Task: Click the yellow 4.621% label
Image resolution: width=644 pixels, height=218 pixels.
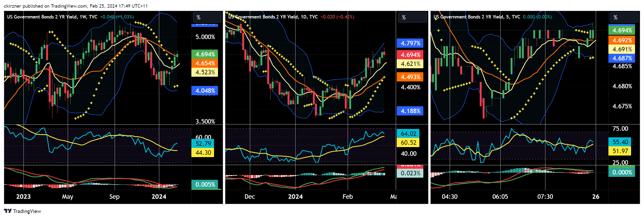Action: tap(410, 64)
